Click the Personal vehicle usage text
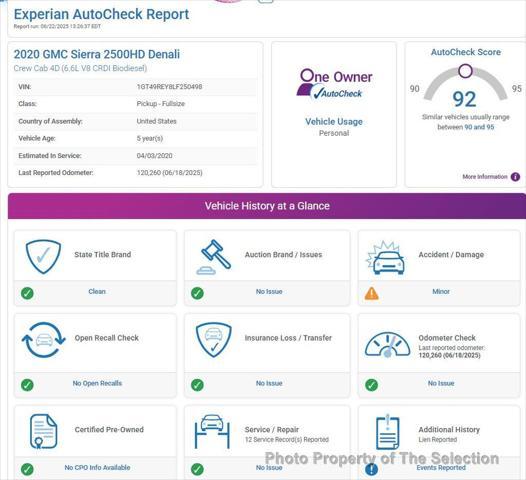Screen dimensions: 526x480 point(334,133)
